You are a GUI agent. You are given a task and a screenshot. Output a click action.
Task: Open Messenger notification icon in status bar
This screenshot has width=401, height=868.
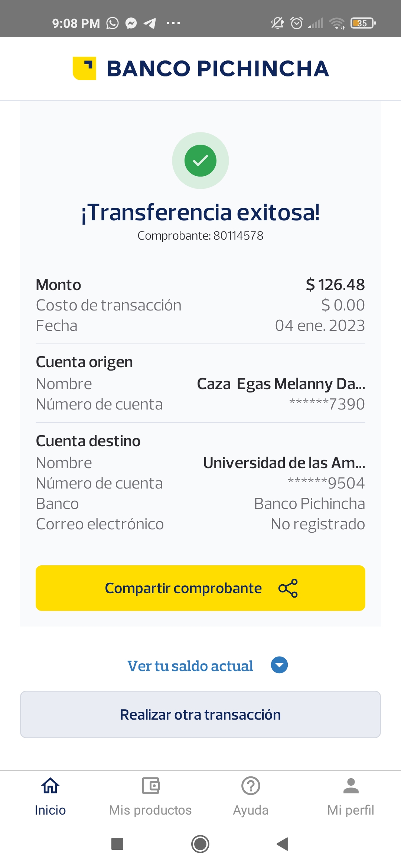coord(131,23)
